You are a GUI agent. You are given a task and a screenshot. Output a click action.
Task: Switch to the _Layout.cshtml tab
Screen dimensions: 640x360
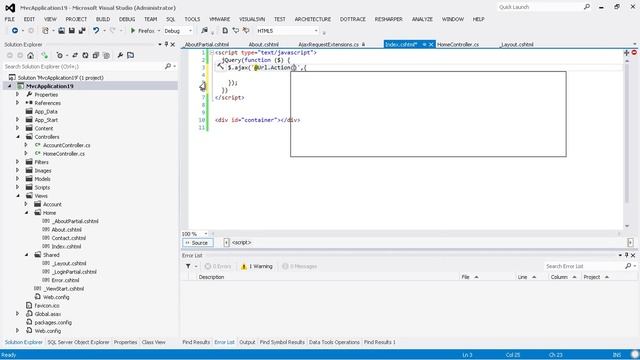[517, 44]
